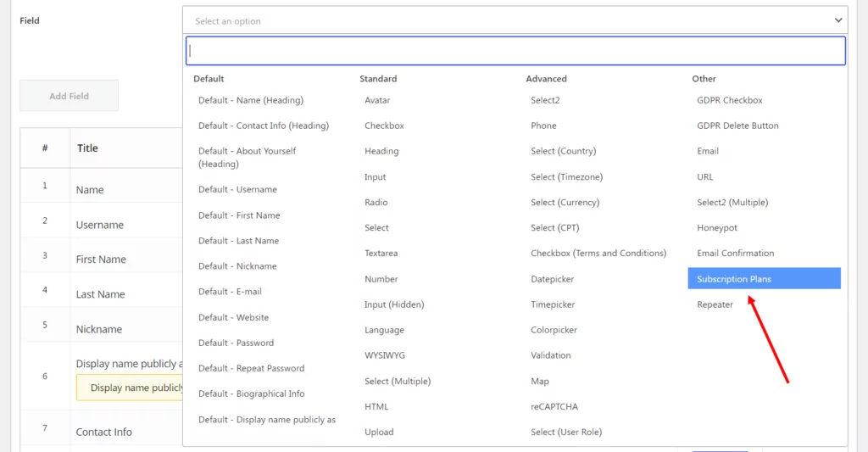Select the Upload field type
This screenshot has width=868, height=452.
click(x=379, y=432)
